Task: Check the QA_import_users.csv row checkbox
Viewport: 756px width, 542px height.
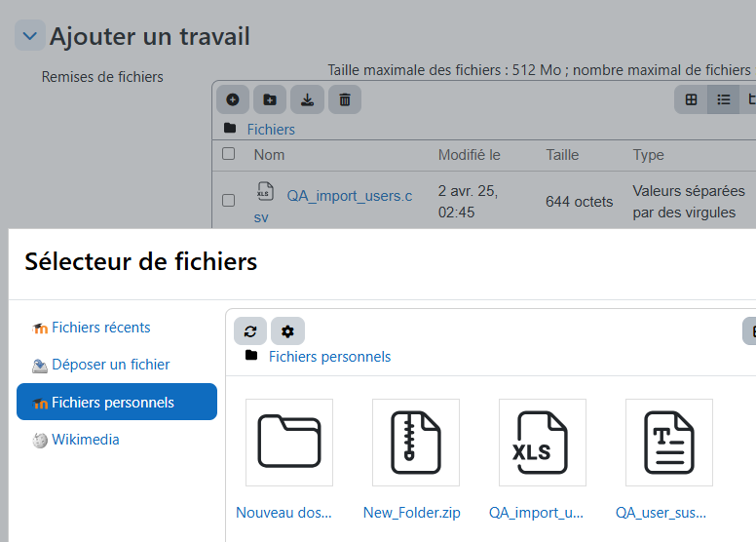Action: (229, 200)
